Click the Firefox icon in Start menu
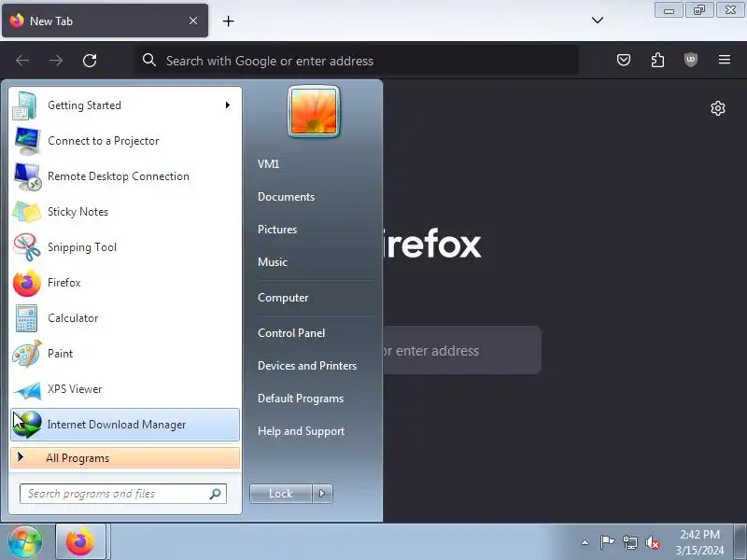 (x=27, y=283)
